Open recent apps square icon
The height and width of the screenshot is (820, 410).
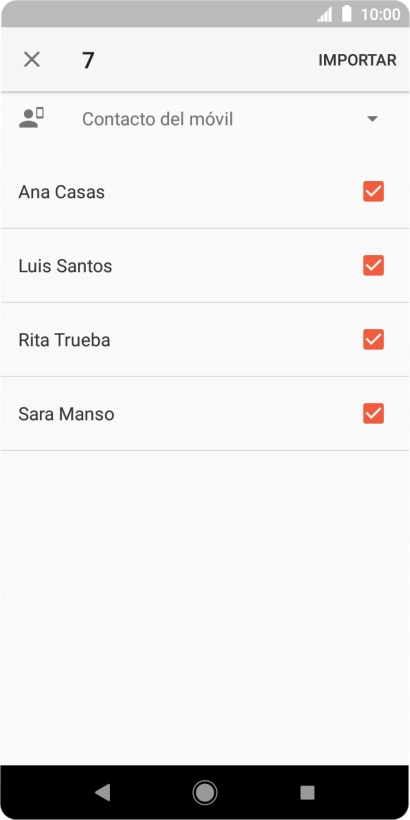coord(308,793)
